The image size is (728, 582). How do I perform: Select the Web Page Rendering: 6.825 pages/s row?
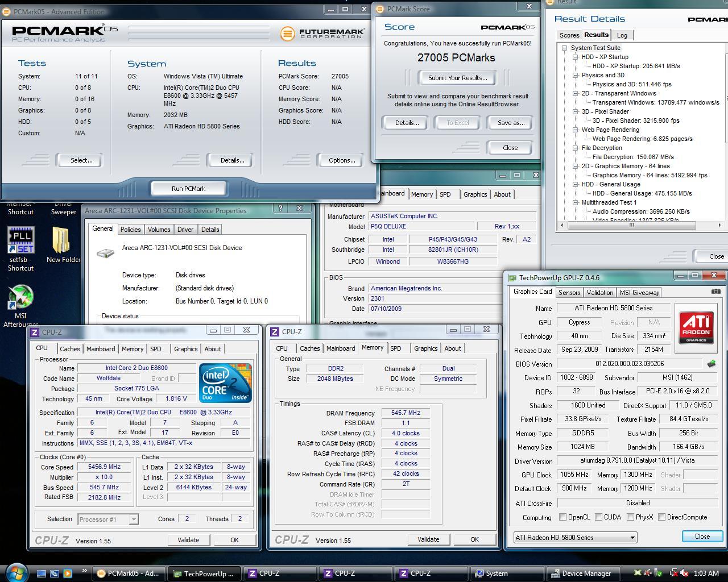click(x=642, y=139)
